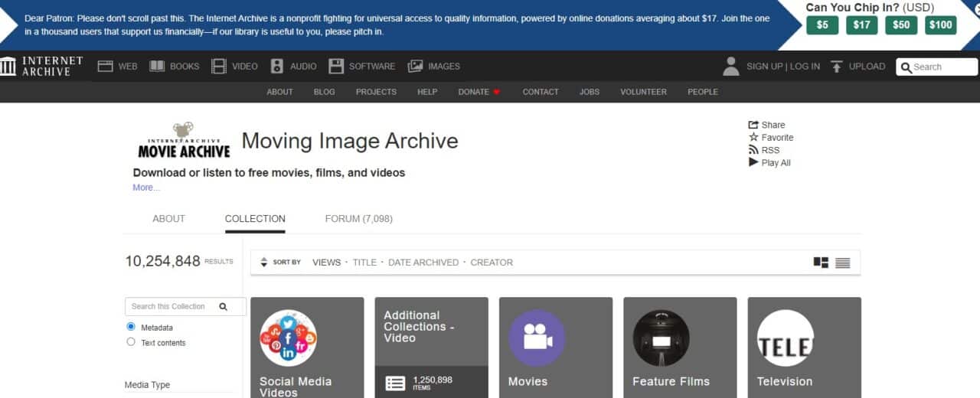Open the Software section floppy icon
980x398 pixels.
336,67
